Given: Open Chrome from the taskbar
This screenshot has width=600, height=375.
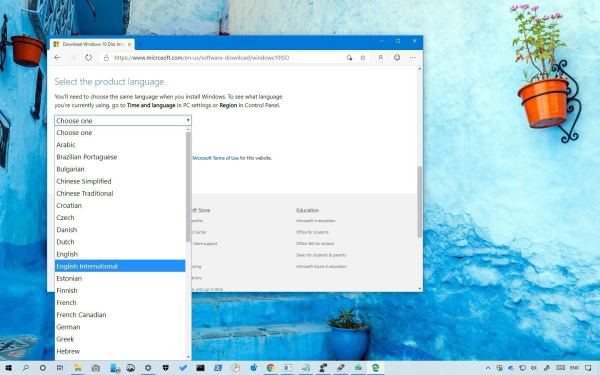Looking at the screenshot, I should click(x=271, y=368).
